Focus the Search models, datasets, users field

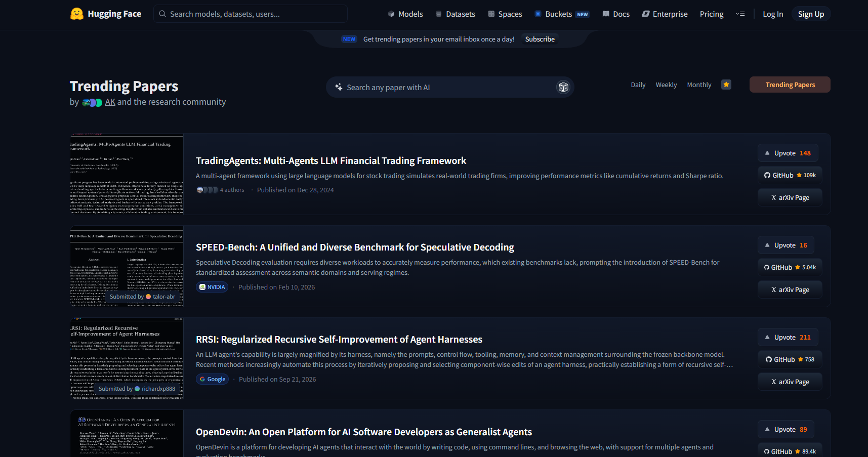[x=251, y=14]
